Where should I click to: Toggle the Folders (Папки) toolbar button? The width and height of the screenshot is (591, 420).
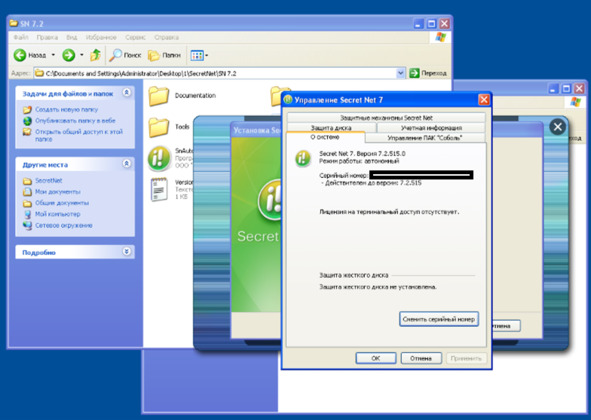coord(164,55)
